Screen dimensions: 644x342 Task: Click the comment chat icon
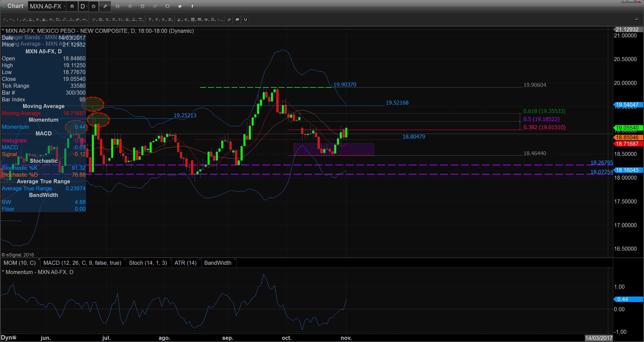click(167, 6)
